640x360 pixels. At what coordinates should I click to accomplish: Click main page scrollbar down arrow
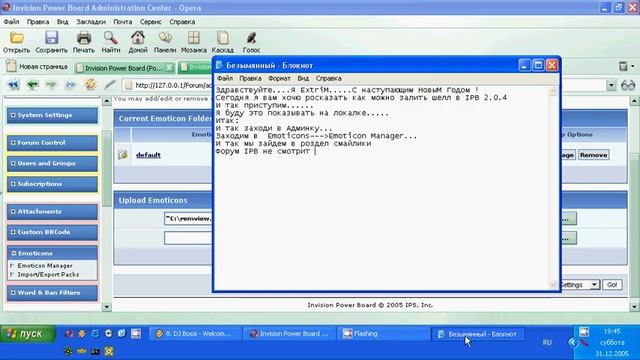tap(634, 307)
